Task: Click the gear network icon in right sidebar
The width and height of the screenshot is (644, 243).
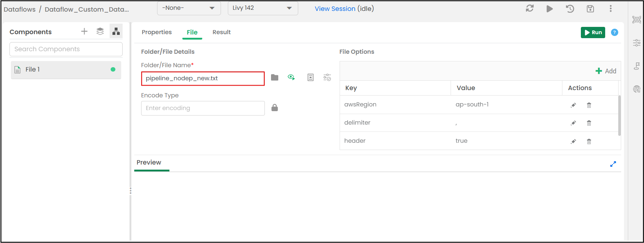Action: coord(637,20)
